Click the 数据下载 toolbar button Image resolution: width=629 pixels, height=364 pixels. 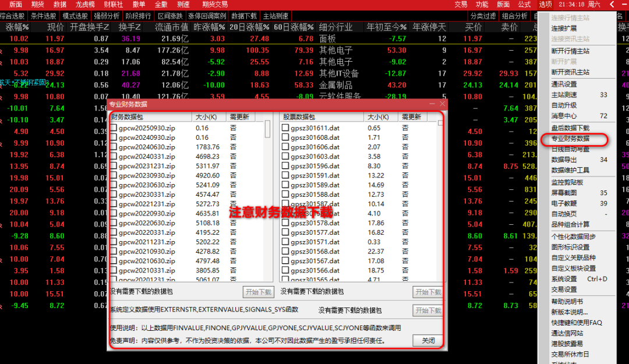tap(243, 16)
